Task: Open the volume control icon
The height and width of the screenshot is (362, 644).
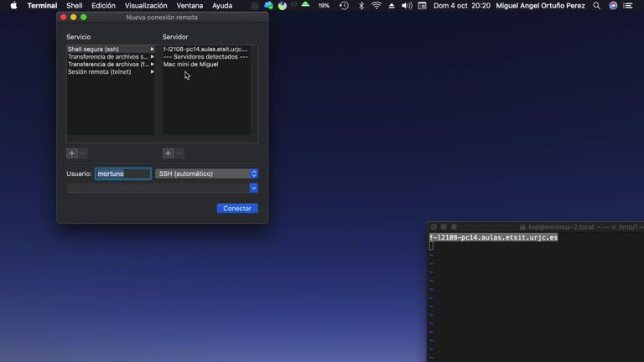Action: (407, 6)
